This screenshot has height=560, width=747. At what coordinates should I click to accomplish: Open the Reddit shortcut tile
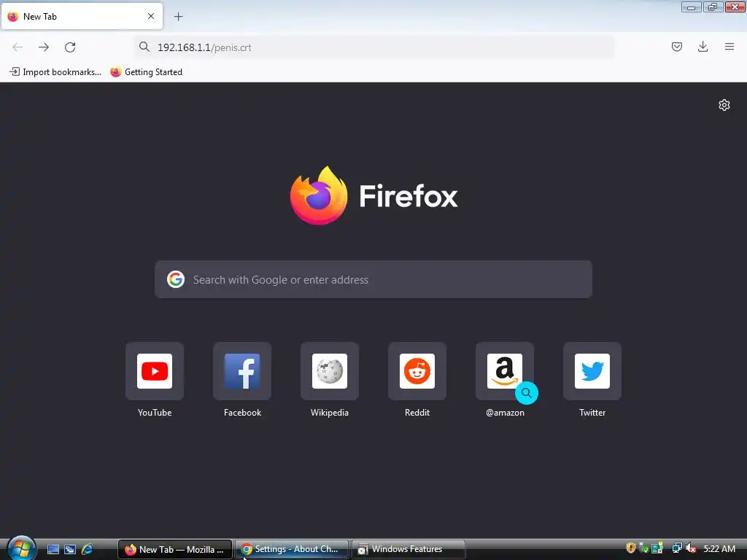click(x=417, y=371)
